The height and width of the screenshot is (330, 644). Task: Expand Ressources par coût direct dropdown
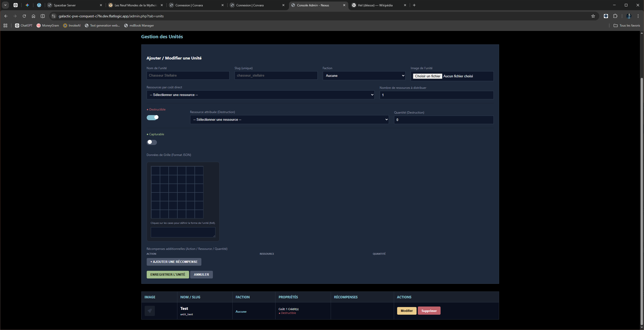pyautogui.click(x=260, y=95)
